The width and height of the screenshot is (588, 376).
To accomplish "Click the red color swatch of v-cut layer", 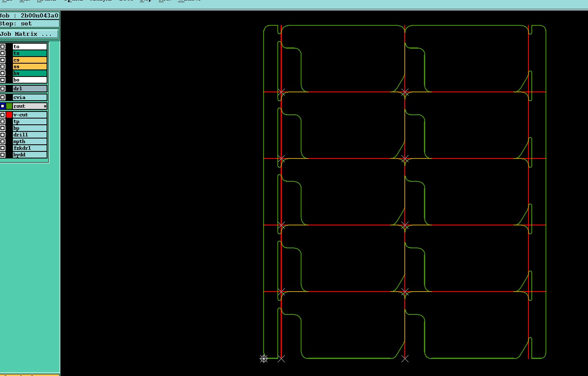I will click(x=9, y=115).
